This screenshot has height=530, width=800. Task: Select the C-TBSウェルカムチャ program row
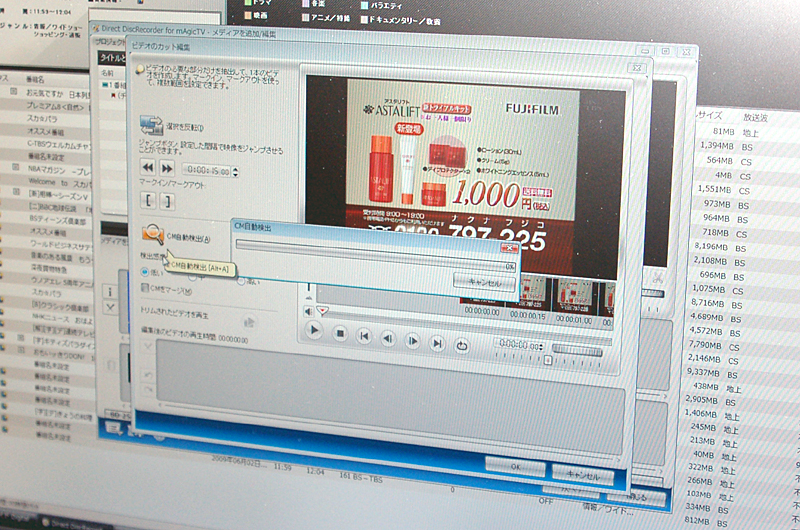coord(59,144)
